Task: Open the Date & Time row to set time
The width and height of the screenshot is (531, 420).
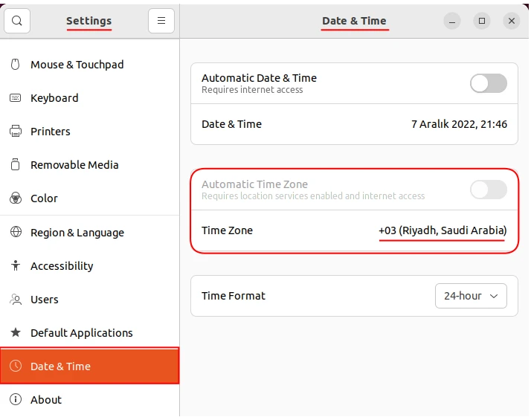Action: click(354, 124)
